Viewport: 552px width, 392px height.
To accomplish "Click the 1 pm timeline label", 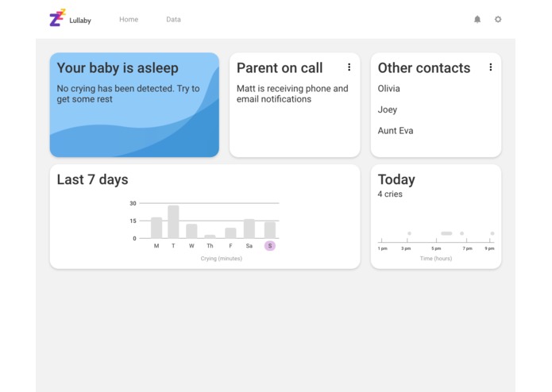I will click(382, 248).
